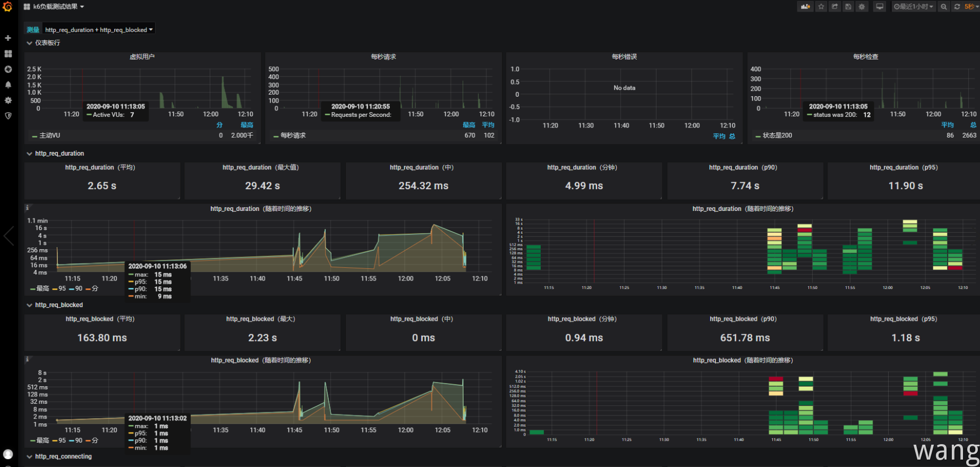Toggle 每秒请求 legend series visibility
This screenshot has height=467, width=980.
[293, 135]
